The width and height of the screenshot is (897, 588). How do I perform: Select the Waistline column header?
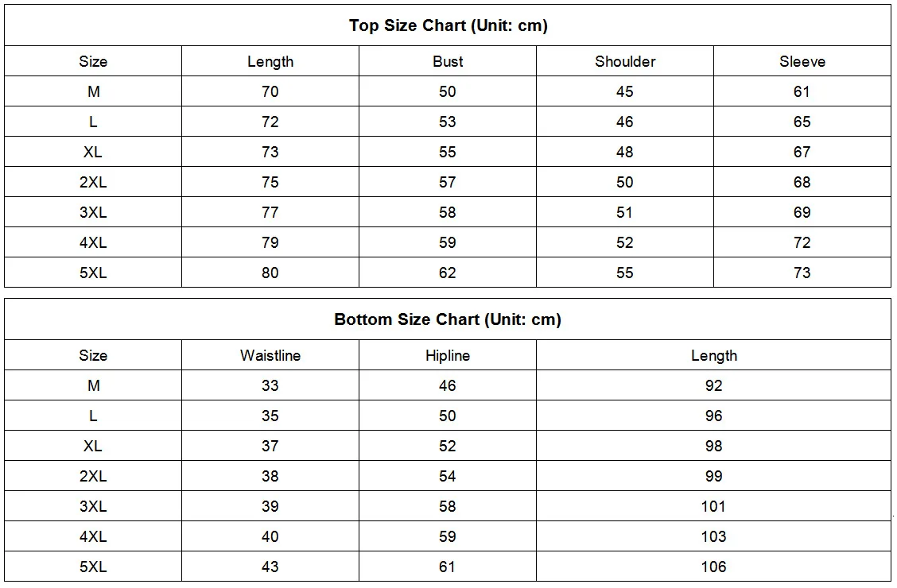[x=270, y=355]
